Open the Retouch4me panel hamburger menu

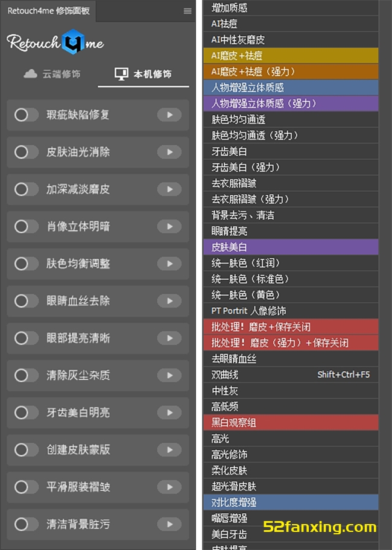click(x=187, y=11)
